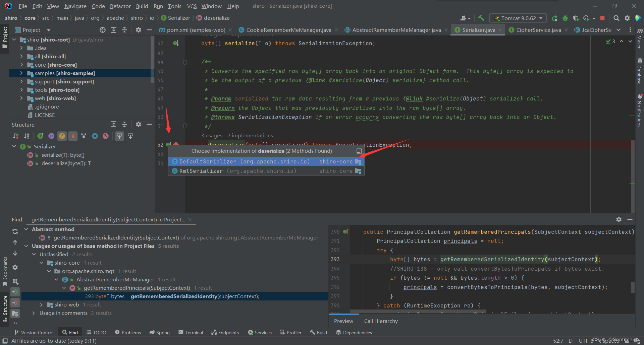Open Database tool window

[640, 71]
